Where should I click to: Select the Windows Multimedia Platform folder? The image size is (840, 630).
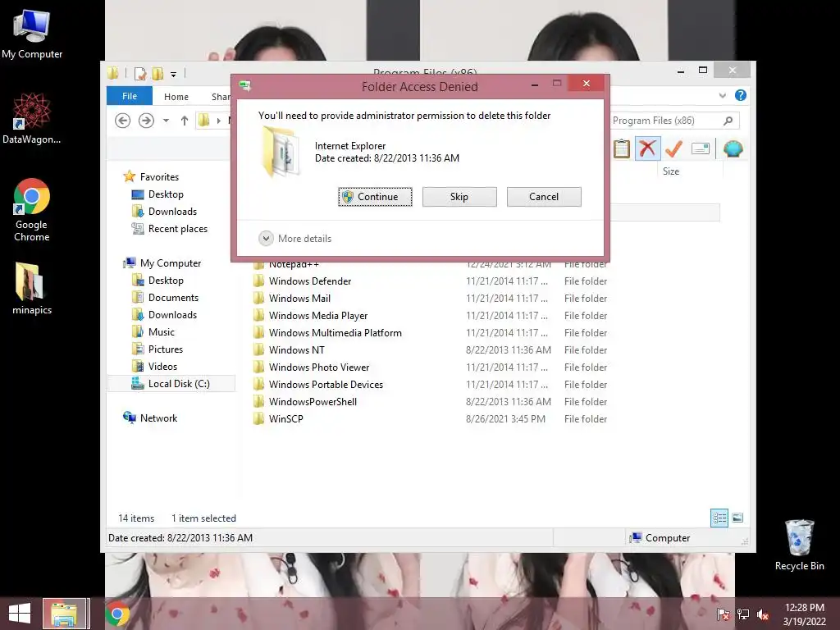click(x=335, y=333)
